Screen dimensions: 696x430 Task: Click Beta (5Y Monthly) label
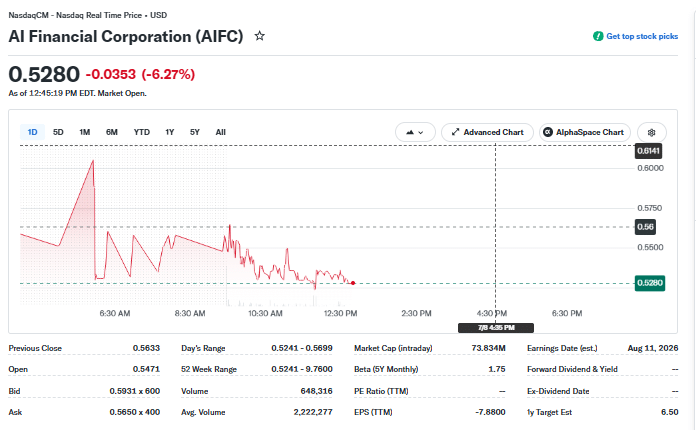386,369
